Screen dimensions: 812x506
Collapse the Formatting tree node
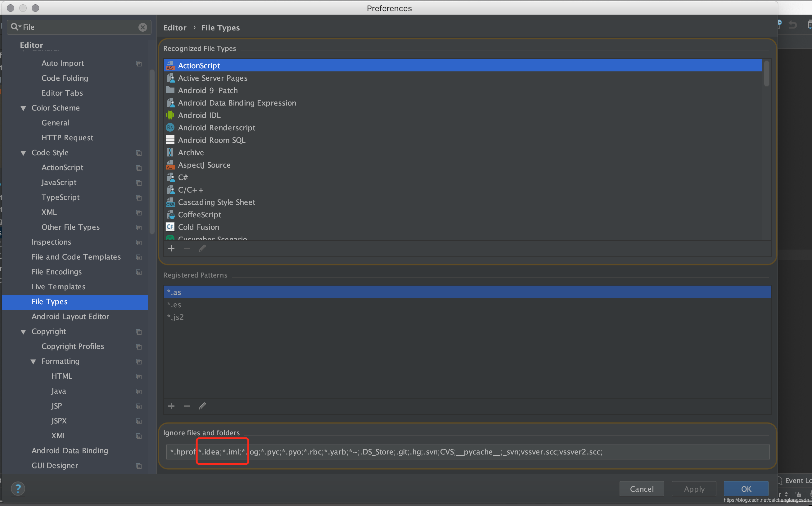[33, 361]
